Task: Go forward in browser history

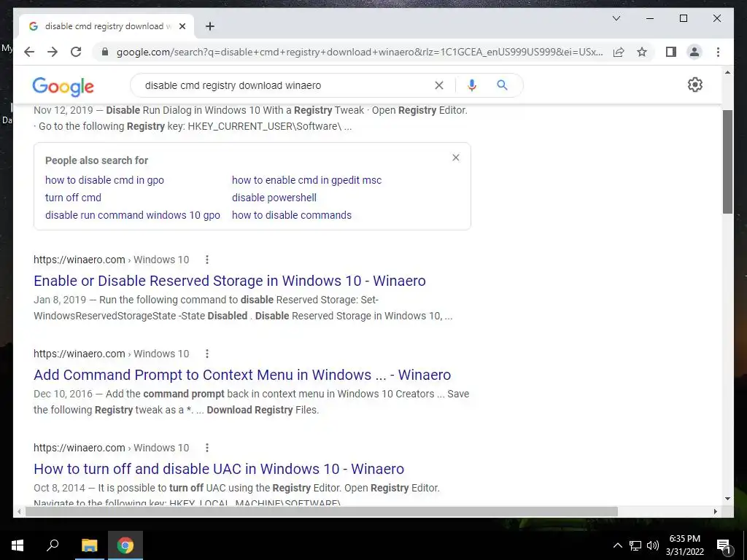Action: [53, 52]
